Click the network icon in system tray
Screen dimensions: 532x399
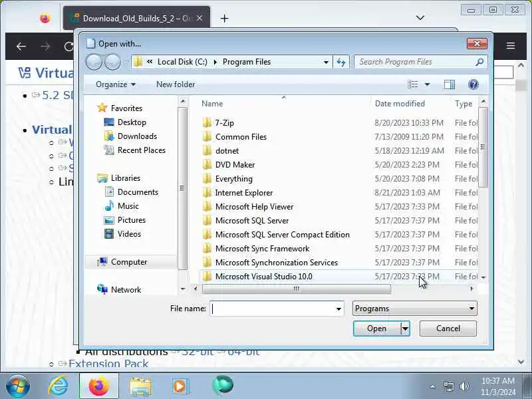pos(448,386)
